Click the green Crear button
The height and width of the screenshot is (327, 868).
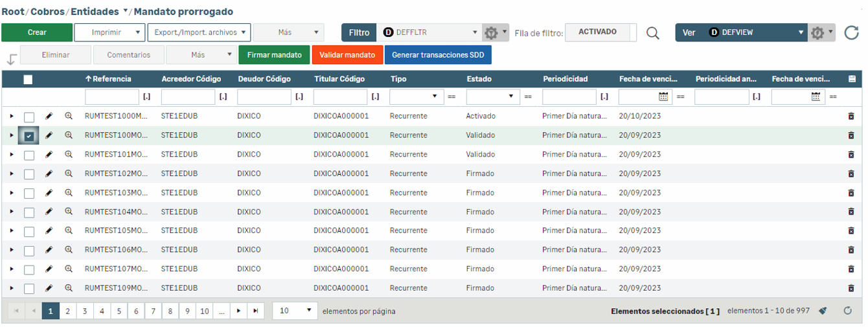pyautogui.click(x=37, y=32)
